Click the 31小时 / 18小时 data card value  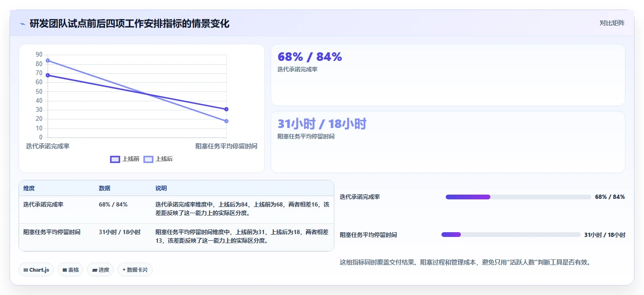[x=322, y=124]
